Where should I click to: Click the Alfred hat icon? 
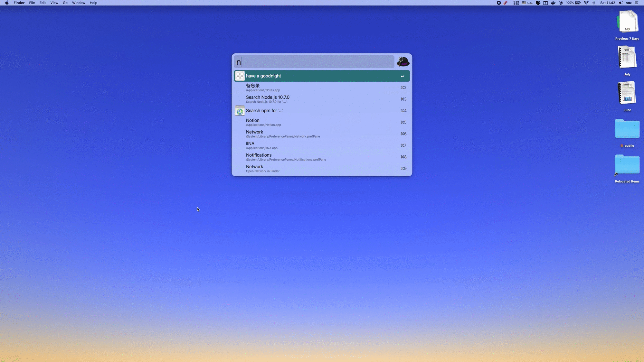403,61
